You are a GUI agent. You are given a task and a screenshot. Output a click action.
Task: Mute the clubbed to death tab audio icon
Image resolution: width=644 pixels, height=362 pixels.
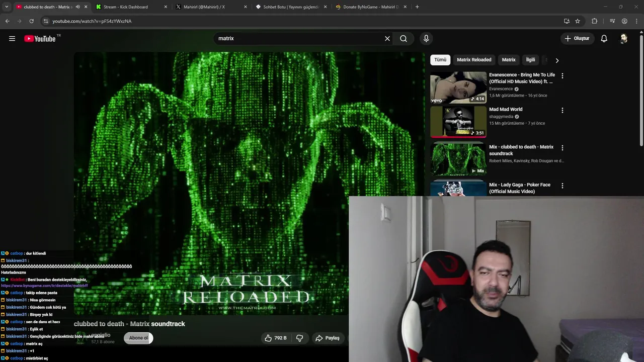[77, 7]
